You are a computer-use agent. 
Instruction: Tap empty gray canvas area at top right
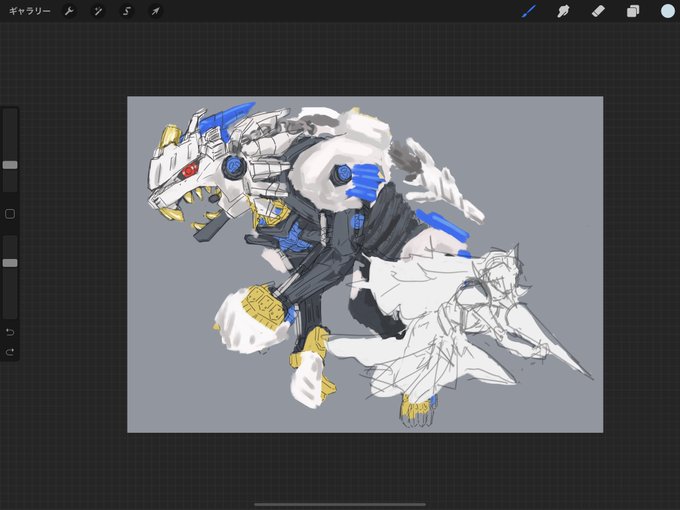(542, 130)
